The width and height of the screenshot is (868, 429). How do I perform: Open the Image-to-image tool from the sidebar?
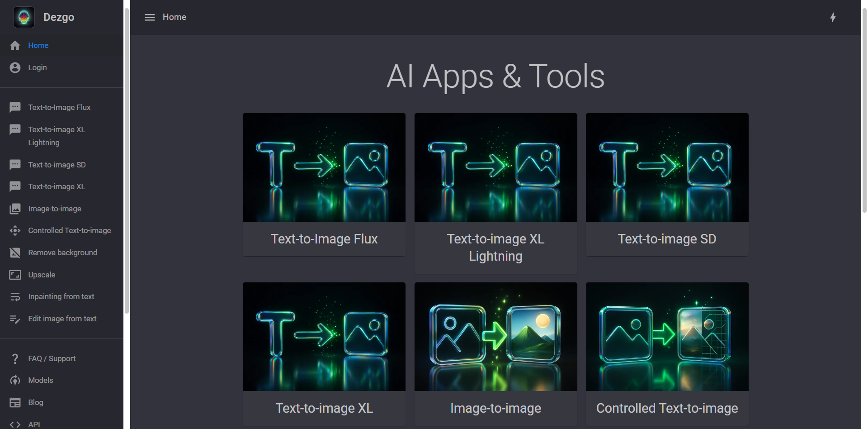55,209
